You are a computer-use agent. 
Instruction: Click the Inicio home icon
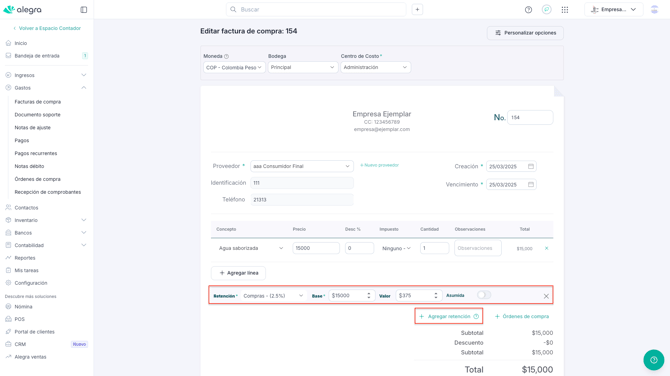pos(8,43)
